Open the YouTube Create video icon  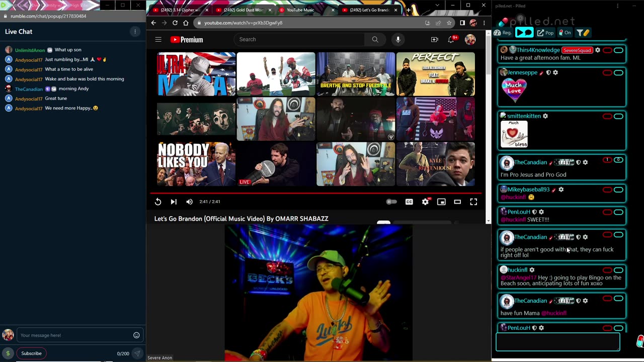tap(435, 39)
